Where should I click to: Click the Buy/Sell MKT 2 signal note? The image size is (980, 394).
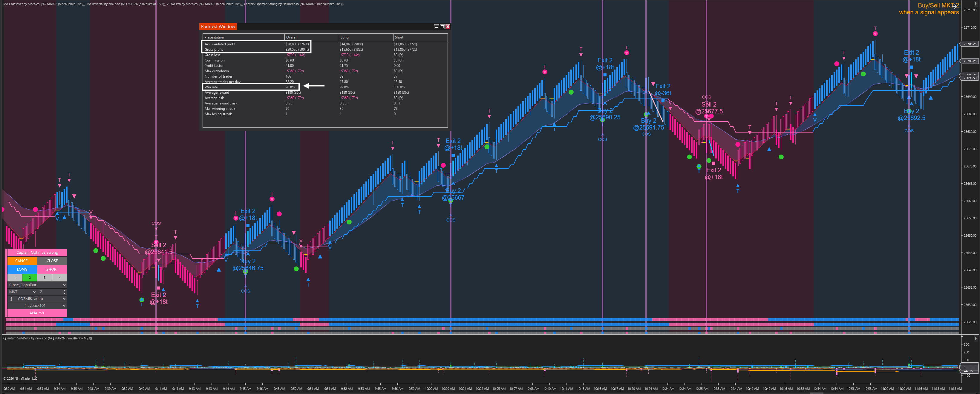[929, 9]
